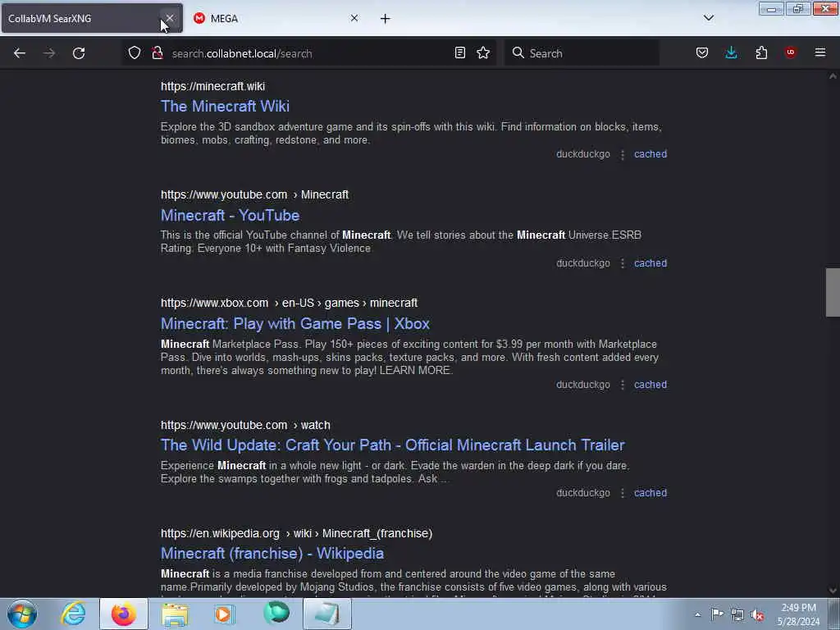Viewport: 840px width, 630px height.
Task: Click scrollbar up arrow
Action: point(833,76)
